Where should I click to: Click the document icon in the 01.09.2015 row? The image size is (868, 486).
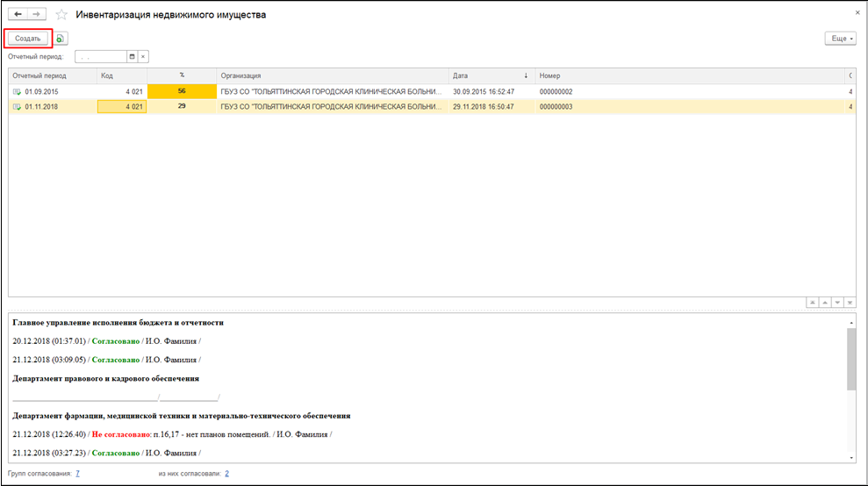click(x=17, y=91)
